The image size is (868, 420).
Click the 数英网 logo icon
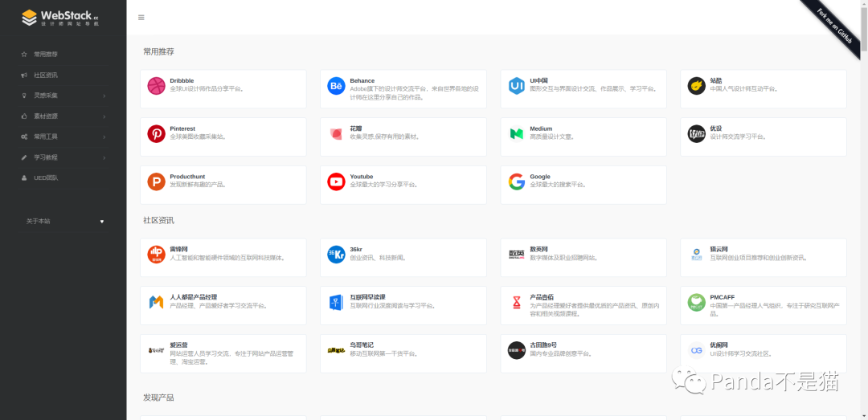coord(517,255)
